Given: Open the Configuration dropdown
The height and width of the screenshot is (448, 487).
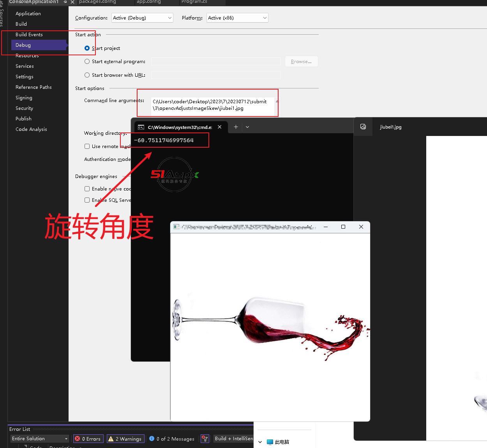Looking at the screenshot, I should pos(142,18).
